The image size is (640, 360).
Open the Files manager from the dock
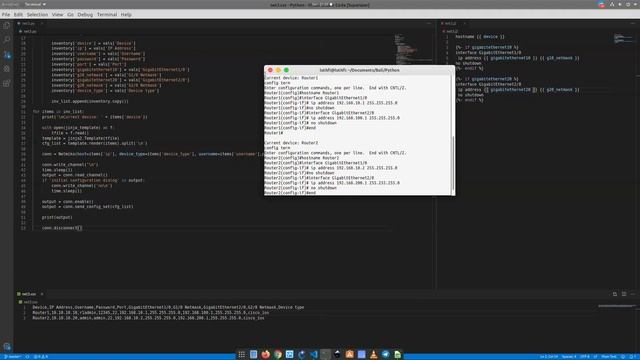[253, 354]
